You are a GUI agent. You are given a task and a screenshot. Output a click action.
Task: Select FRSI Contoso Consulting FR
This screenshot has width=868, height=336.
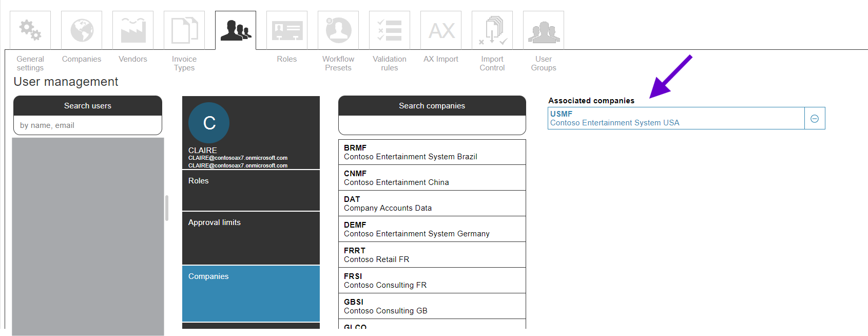(432, 281)
